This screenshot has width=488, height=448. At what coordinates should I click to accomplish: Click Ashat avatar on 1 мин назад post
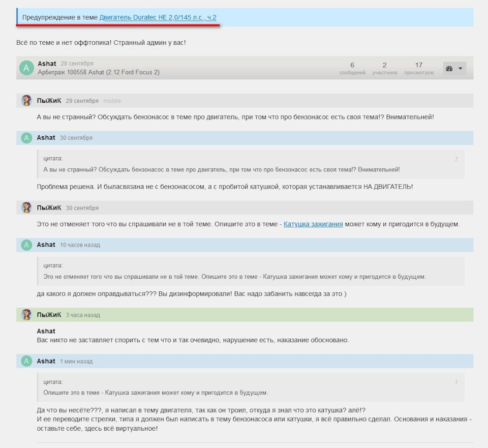point(26,361)
